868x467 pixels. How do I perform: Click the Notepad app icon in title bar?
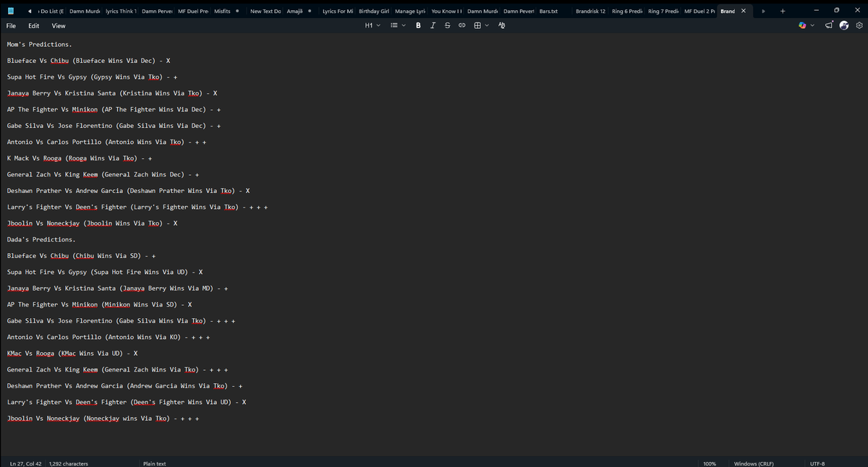(x=10, y=12)
